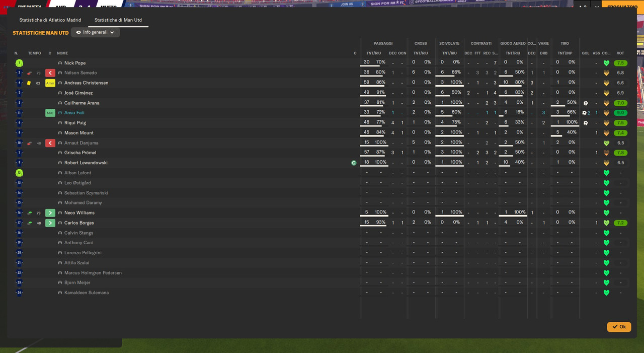Open the Info generali view dropdown
Image resolution: width=644 pixels, height=353 pixels.
95,32
